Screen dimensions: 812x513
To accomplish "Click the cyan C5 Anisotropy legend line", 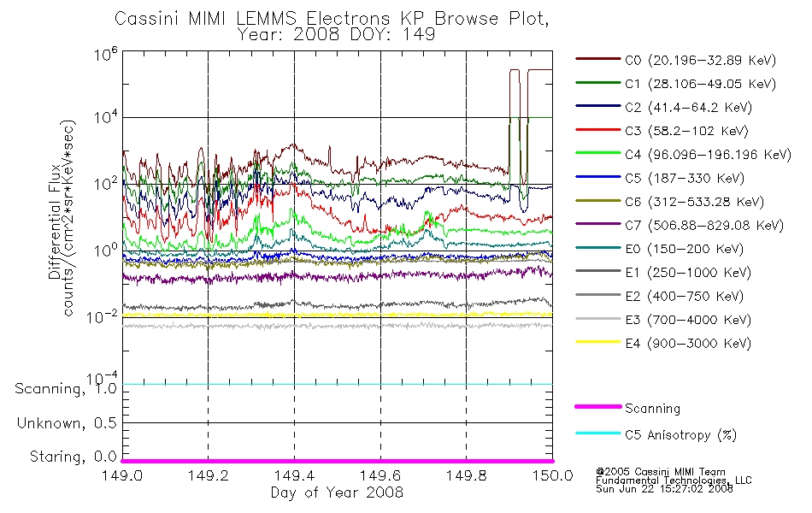I will coord(598,433).
